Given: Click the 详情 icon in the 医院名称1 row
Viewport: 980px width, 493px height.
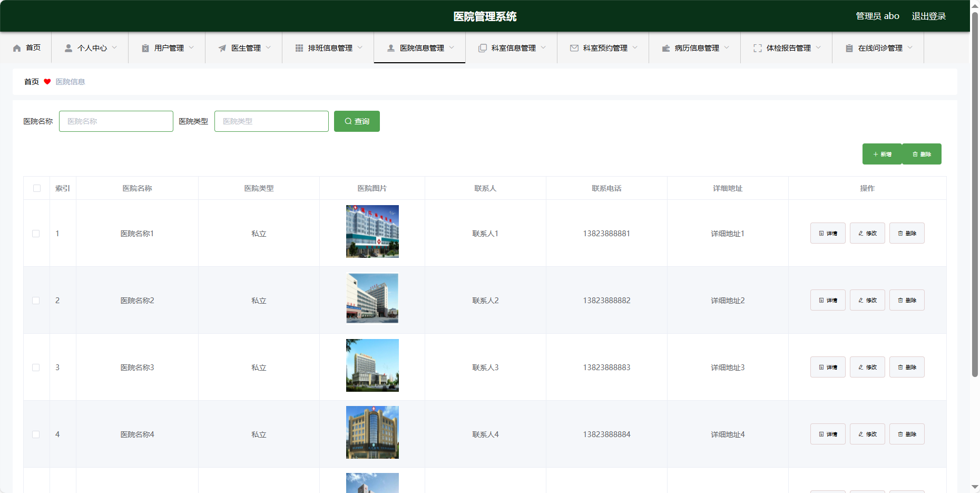Looking at the screenshot, I should pyautogui.click(x=821, y=234).
